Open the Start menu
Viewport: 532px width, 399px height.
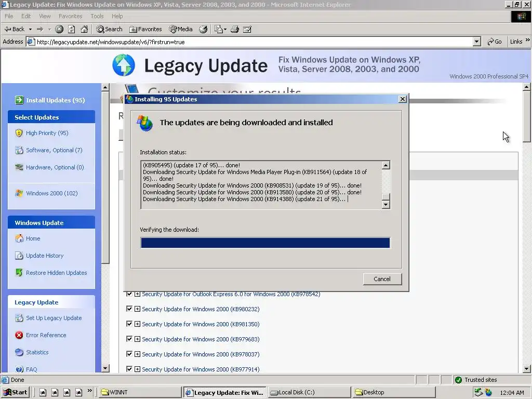(15, 393)
